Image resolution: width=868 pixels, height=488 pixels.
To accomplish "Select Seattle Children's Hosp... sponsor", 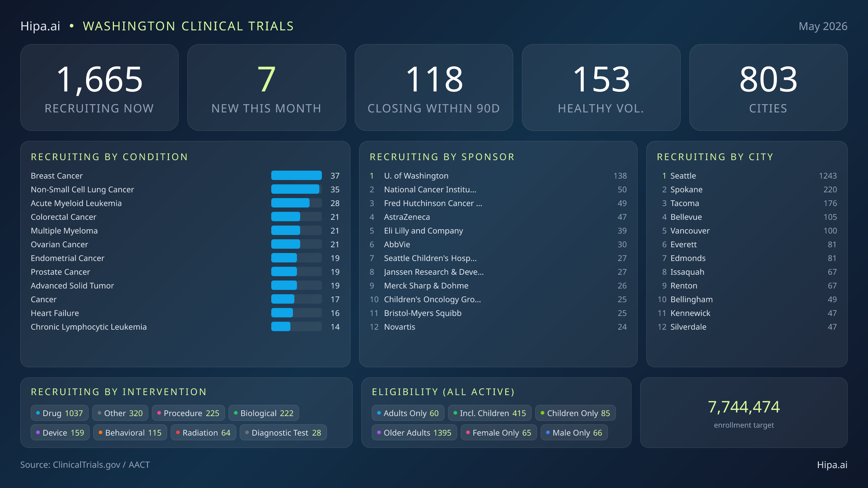I will (498, 258).
